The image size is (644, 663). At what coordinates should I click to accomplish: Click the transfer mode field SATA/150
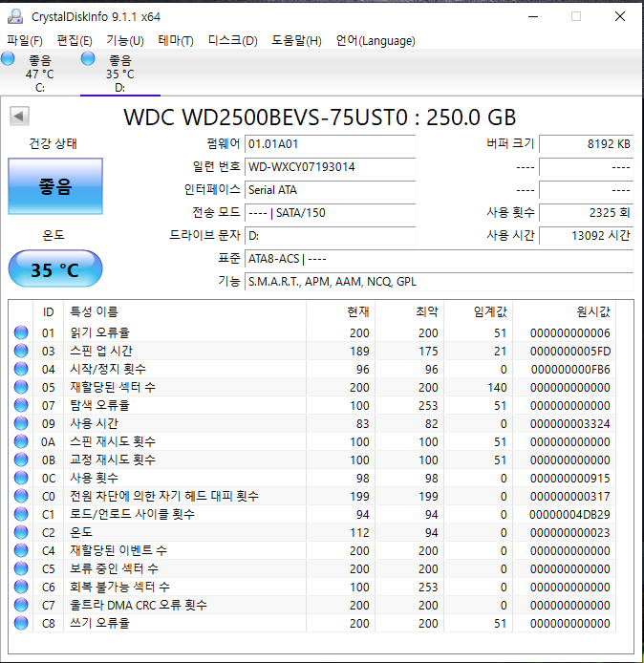[x=331, y=213]
